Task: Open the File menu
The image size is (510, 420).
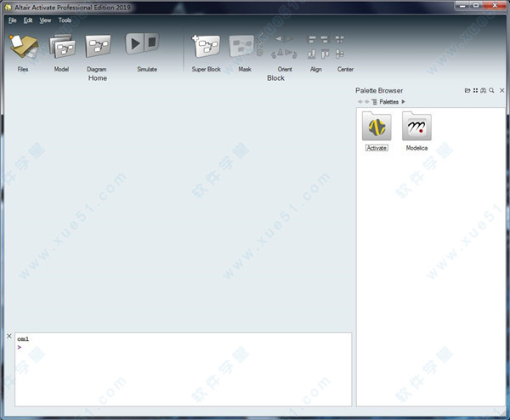Action: pyautogui.click(x=12, y=20)
